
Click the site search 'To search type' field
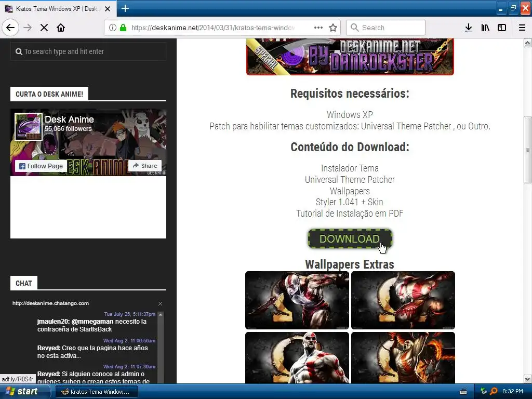coord(88,51)
